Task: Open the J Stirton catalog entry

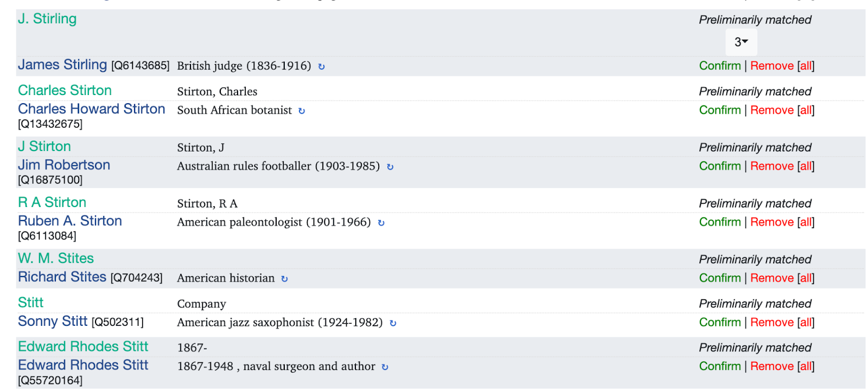Action: (x=44, y=146)
